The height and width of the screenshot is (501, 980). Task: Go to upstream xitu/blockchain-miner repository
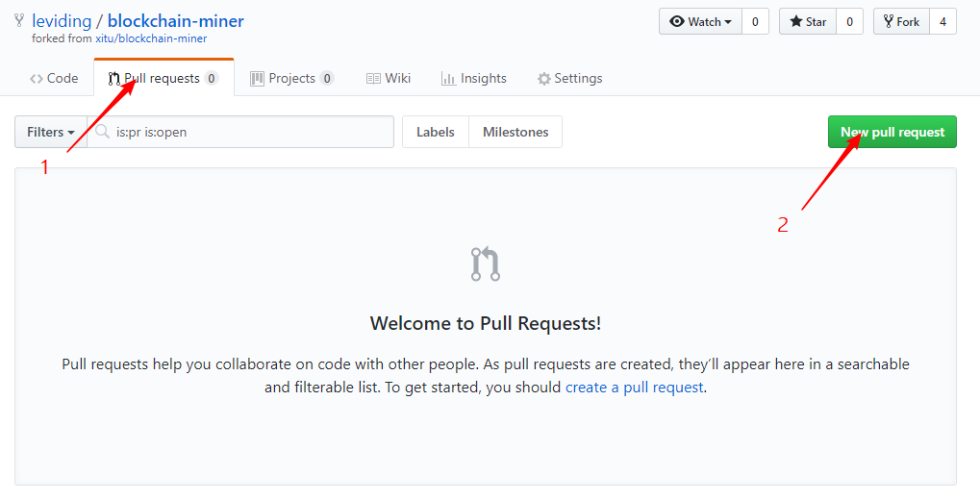(x=151, y=38)
